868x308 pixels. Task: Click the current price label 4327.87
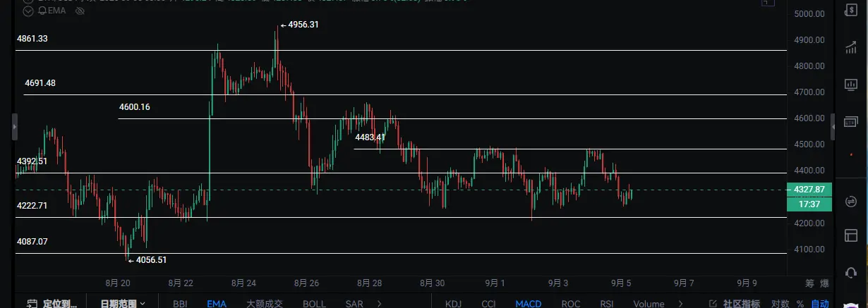coord(809,190)
